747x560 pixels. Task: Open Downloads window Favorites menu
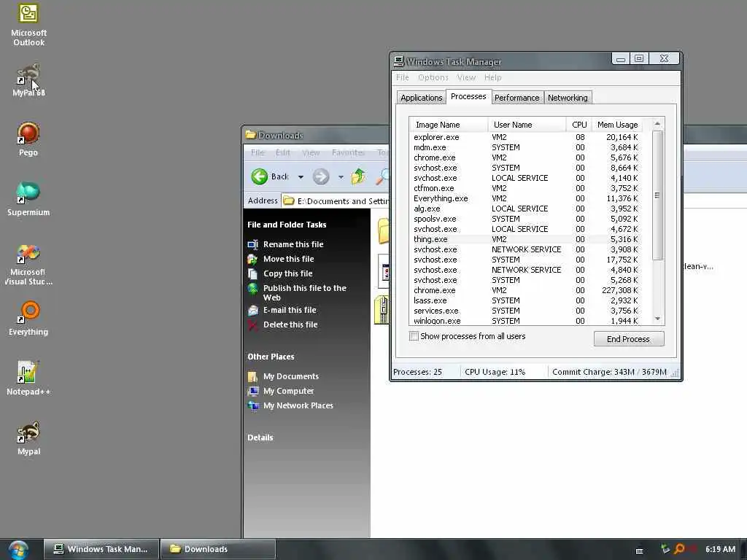[348, 153]
